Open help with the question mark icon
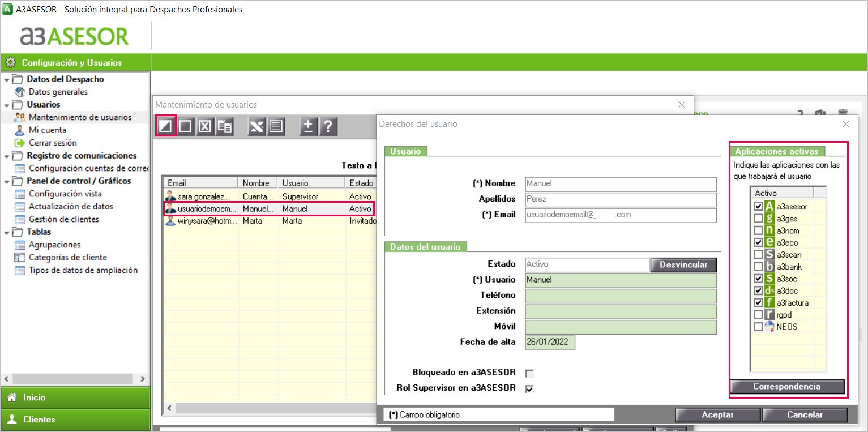Screen dimensions: 868x432 point(328,126)
